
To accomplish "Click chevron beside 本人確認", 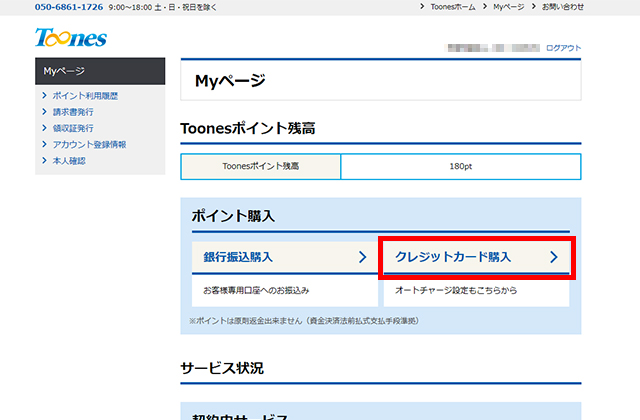I will point(44,160).
